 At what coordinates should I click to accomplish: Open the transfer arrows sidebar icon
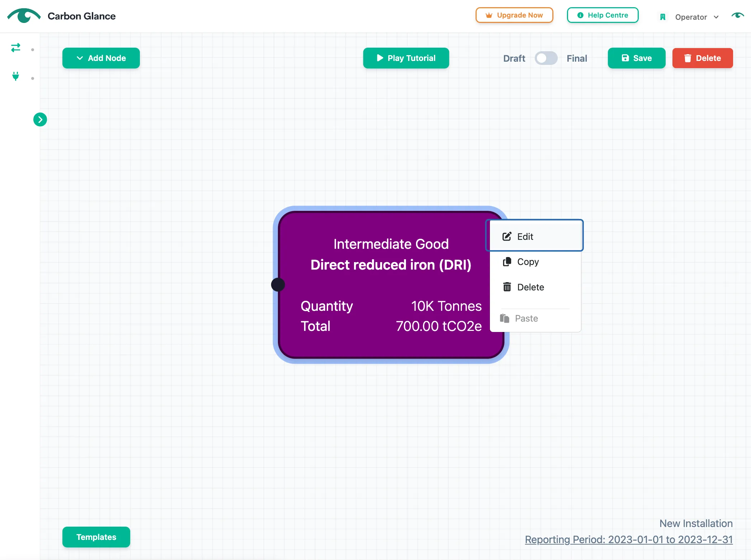coord(16,48)
